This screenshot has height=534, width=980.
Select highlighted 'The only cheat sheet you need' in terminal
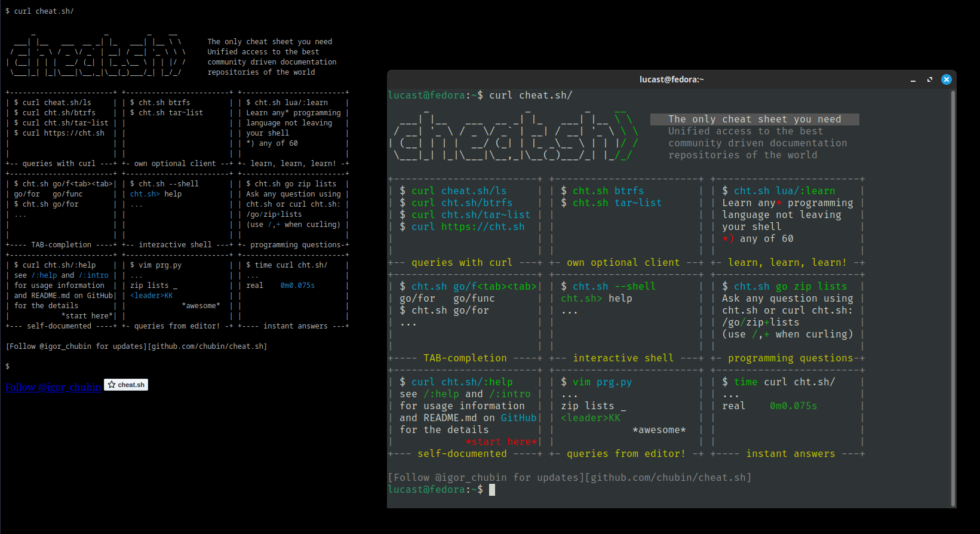point(755,119)
